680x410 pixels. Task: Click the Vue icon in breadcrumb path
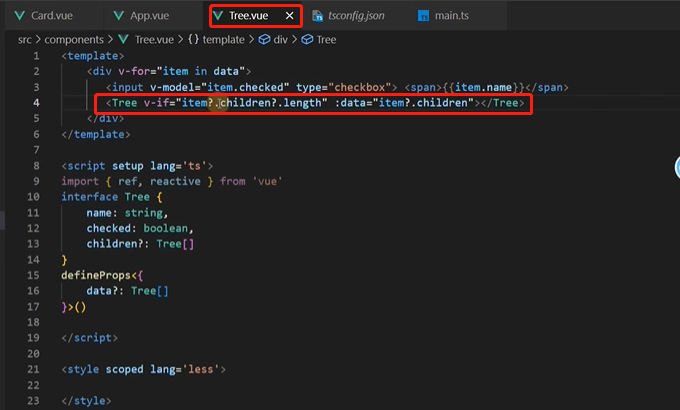pyautogui.click(x=124, y=39)
